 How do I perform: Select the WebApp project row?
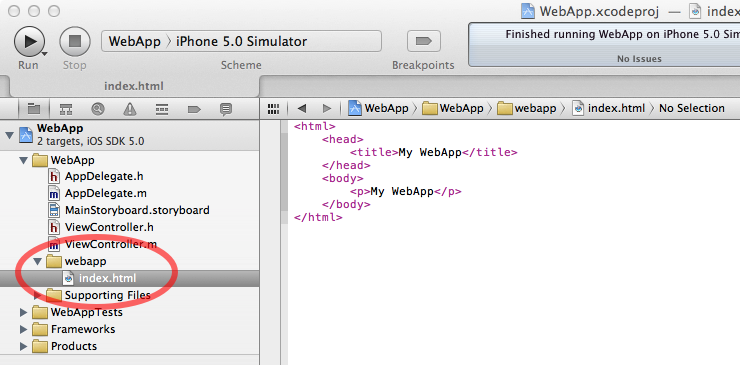tap(130, 135)
